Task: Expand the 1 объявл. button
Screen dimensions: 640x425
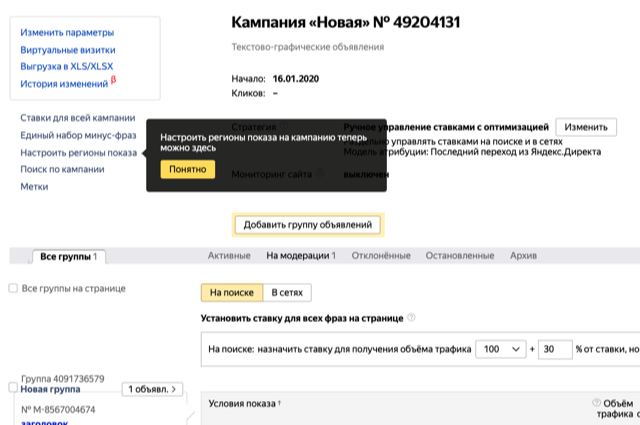Action: [x=152, y=389]
